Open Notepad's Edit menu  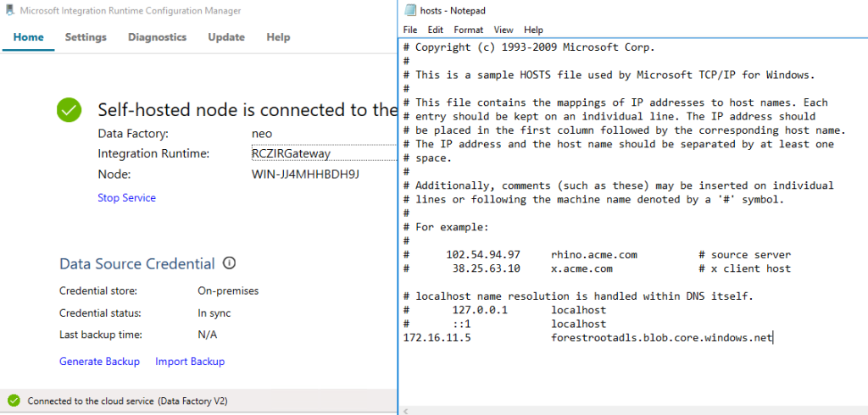pos(435,30)
